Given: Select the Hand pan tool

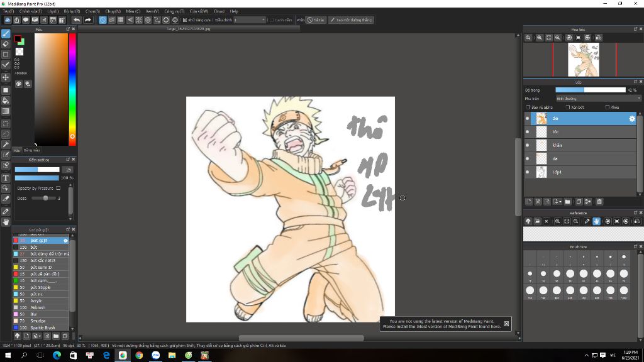Looking at the screenshot, I should (x=6, y=222).
